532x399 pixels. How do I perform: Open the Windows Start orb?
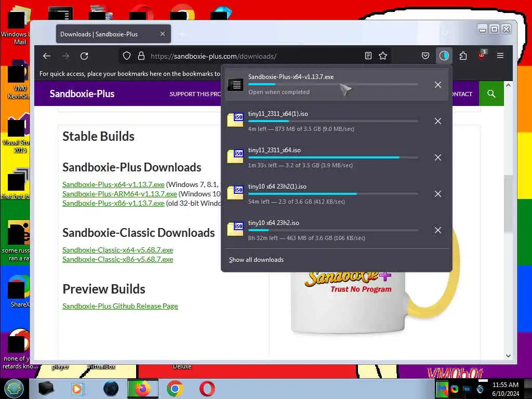[x=14, y=389]
